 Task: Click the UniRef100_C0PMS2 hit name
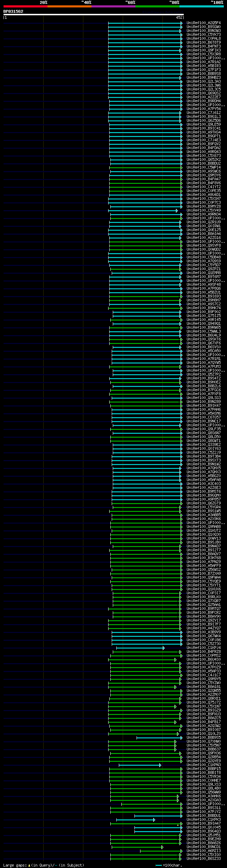(204, 656)
